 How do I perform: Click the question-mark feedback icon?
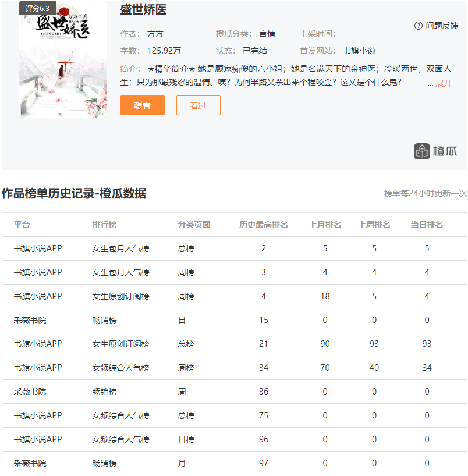pos(418,26)
